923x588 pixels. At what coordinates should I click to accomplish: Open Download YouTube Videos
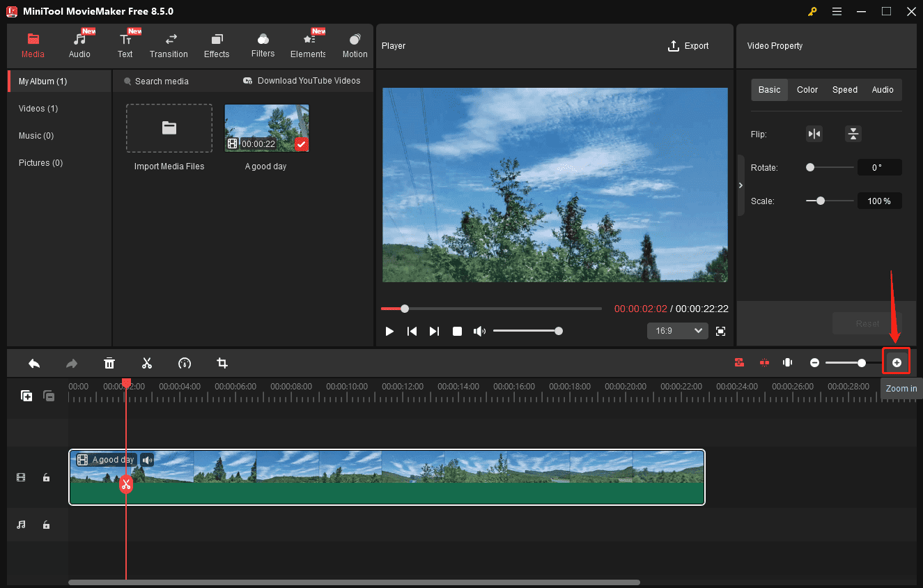coord(302,81)
